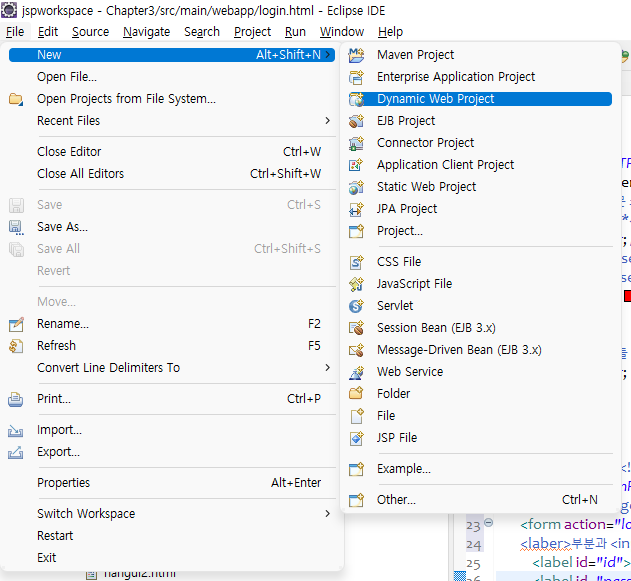
Task: Open the Navigate menu
Action: click(x=146, y=32)
